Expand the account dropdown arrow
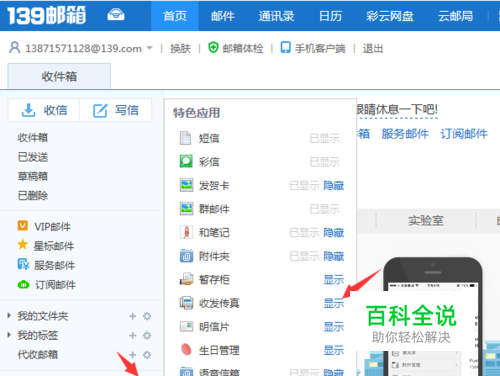 tap(150, 48)
